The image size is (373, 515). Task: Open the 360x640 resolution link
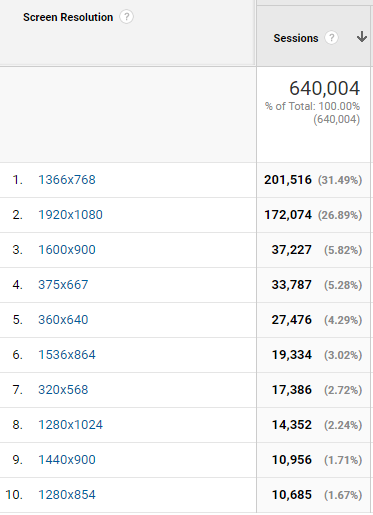(63, 320)
